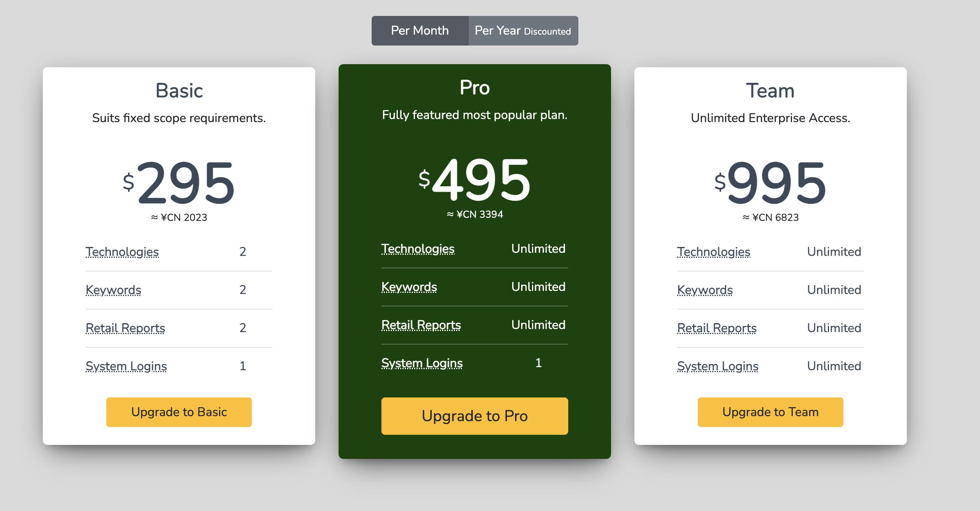Select Per Year Discounted billing
980x511 pixels.
[x=523, y=31]
